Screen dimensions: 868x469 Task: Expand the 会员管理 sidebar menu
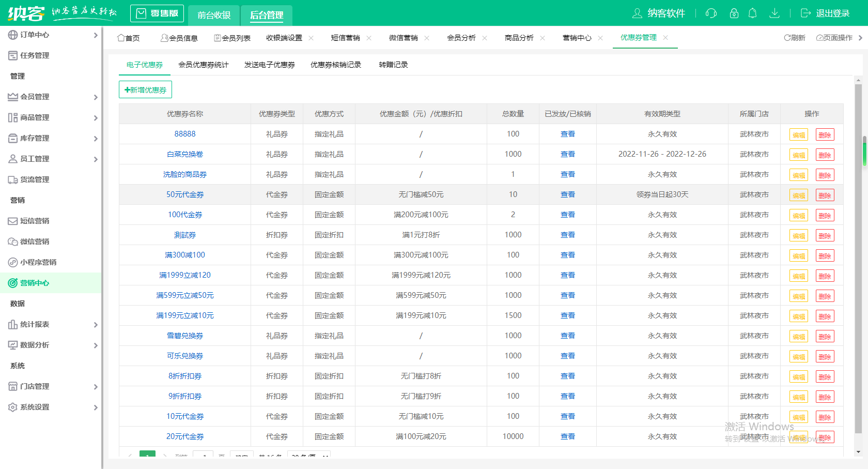point(34,97)
